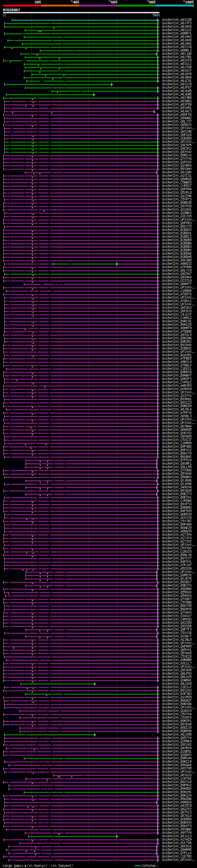Click label UniRef100_C5WWZ5

point(177,182)
